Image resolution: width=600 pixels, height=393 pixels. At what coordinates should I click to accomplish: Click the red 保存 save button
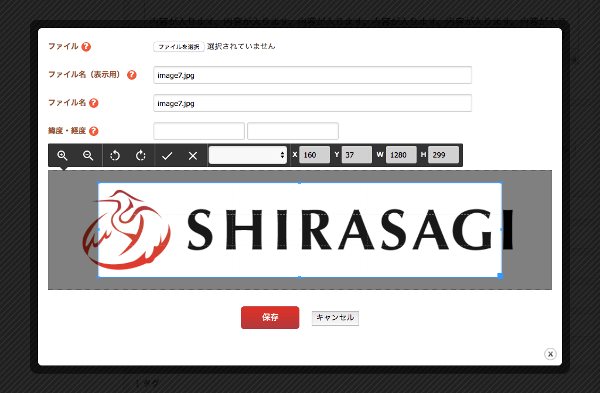point(270,317)
